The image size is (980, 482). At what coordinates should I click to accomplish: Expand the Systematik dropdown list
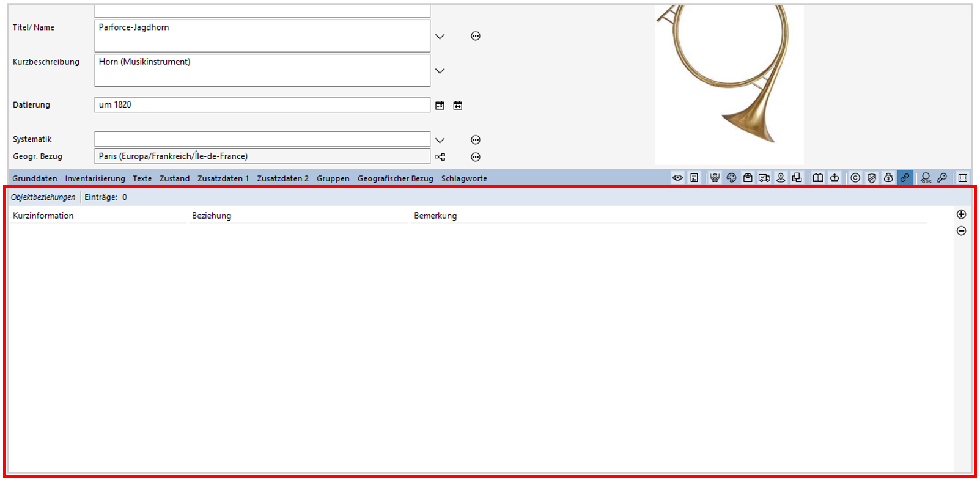click(x=440, y=140)
